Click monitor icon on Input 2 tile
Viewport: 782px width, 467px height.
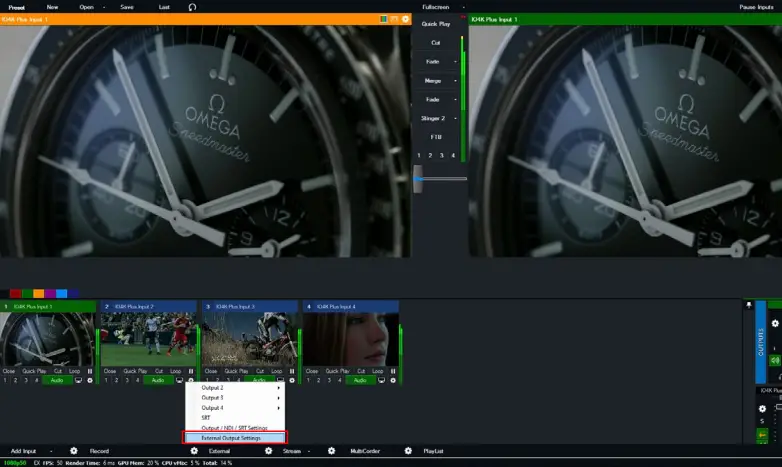click(181, 380)
